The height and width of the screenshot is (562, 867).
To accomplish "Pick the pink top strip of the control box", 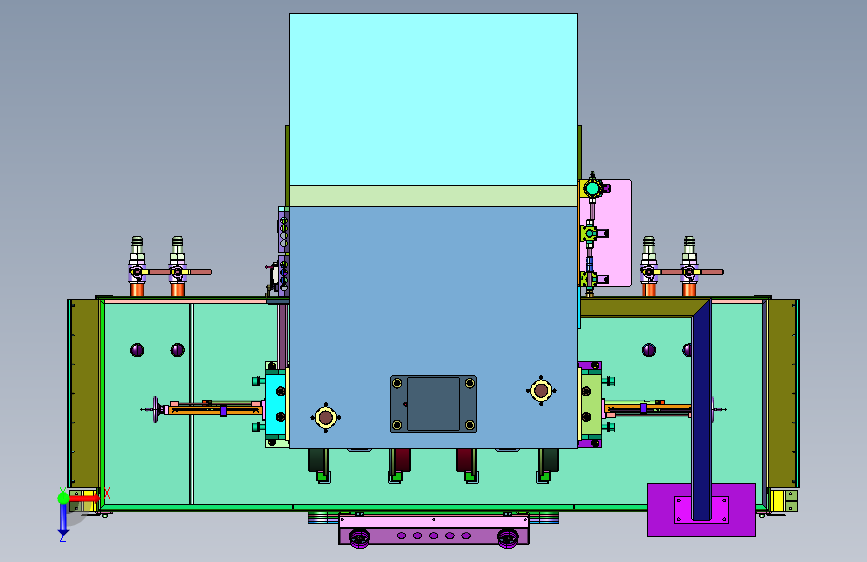I will click(x=434, y=521).
